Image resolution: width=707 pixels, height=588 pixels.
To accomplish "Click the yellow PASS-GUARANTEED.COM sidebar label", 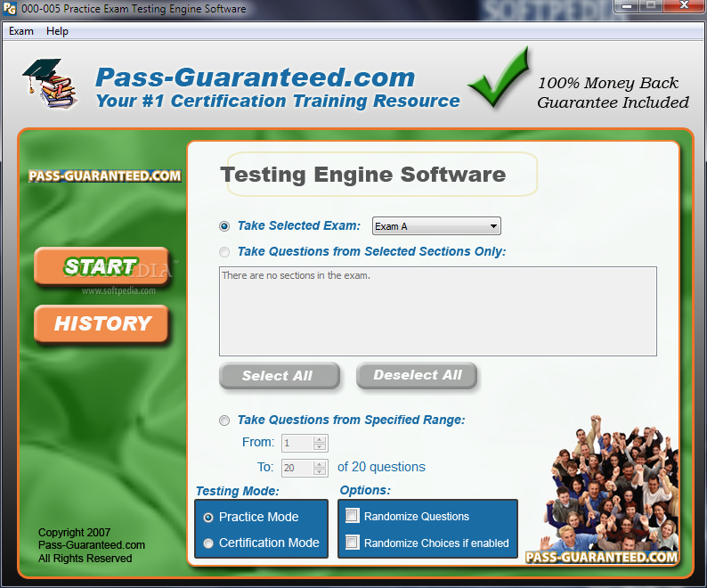I will click(x=104, y=176).
